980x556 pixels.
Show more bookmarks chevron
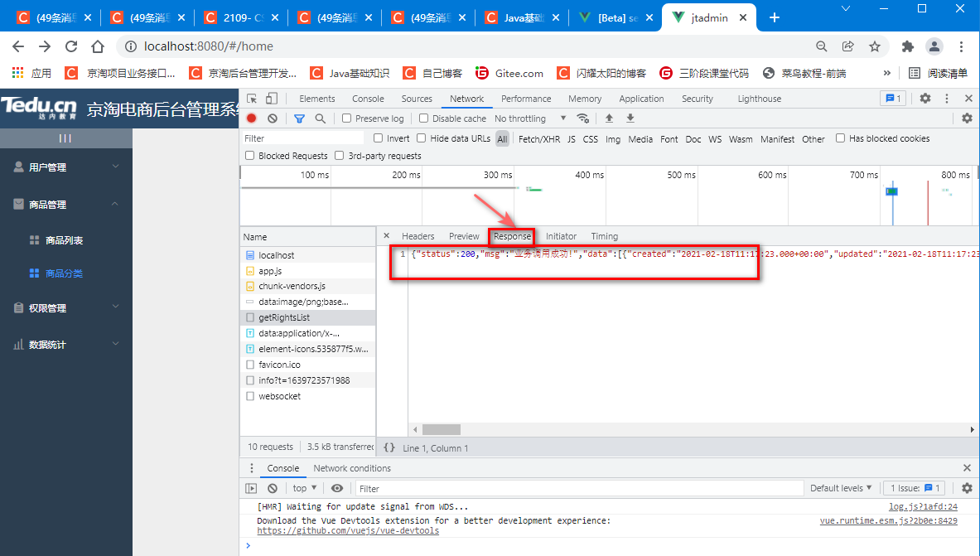(887, 73)
